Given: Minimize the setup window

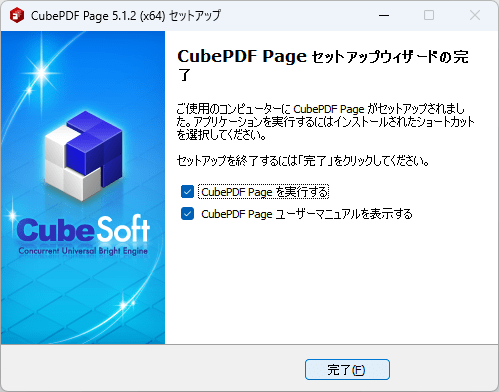Looking at the screenshot, I should click(384, 15).
